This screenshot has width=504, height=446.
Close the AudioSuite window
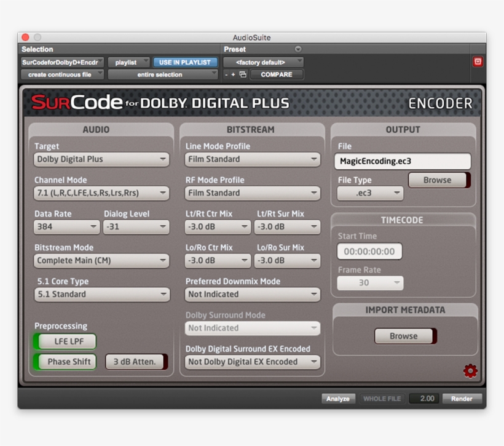(x=25, y=38)
